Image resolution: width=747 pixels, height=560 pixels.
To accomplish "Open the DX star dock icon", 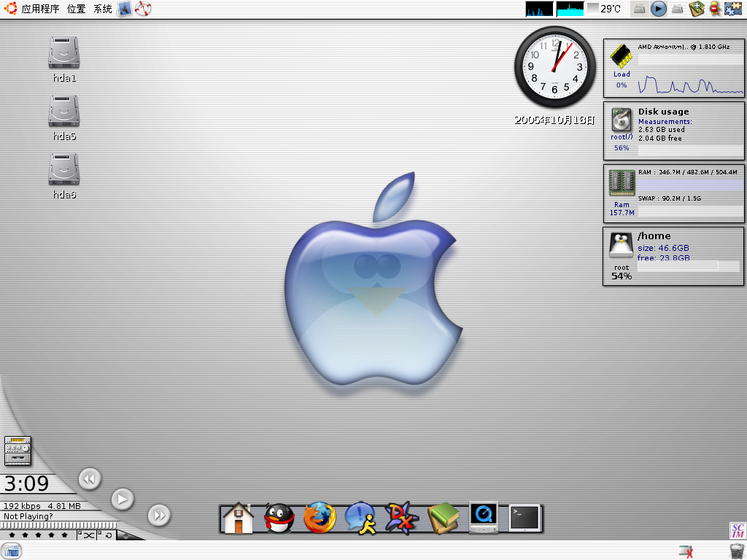I will 402,518.
